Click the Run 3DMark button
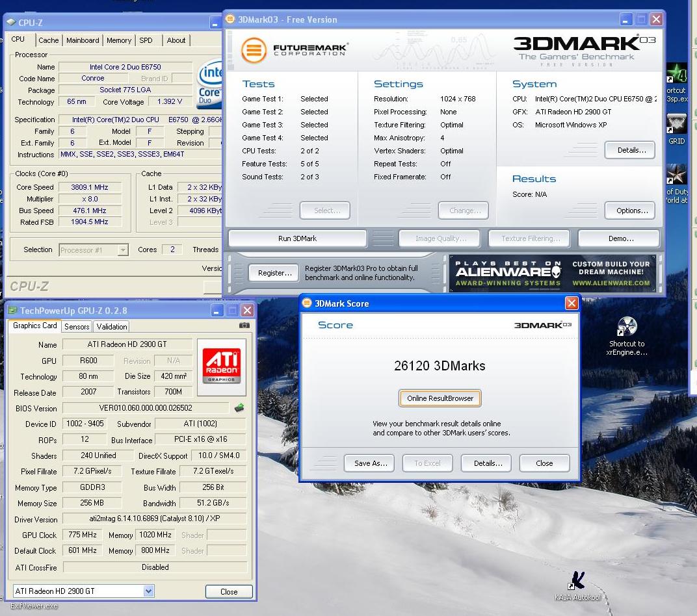Viewport: 697px width, 616px height. [x=297, y=238]
